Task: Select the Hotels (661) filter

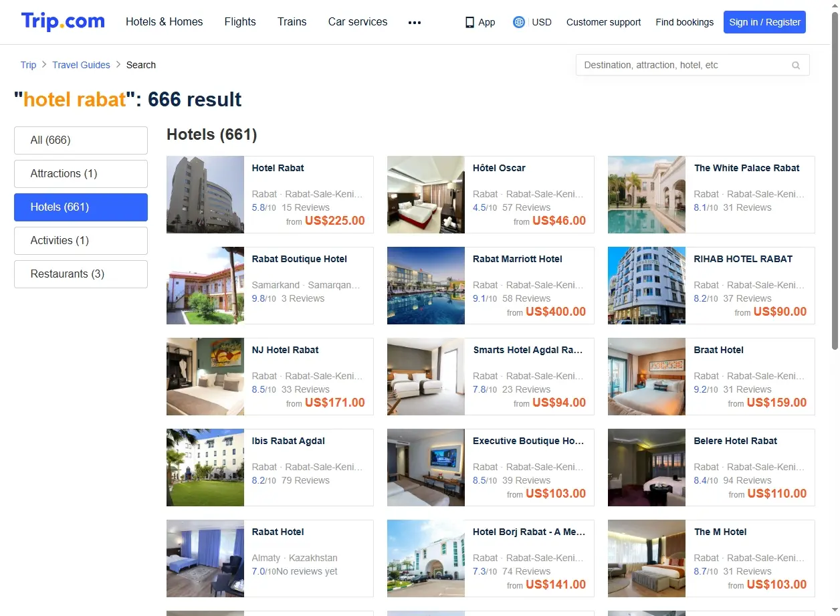Action: [81, 207]
